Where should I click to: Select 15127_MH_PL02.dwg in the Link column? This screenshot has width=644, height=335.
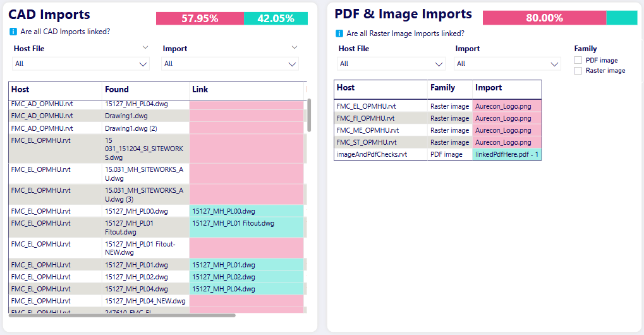tap(246, 277)
